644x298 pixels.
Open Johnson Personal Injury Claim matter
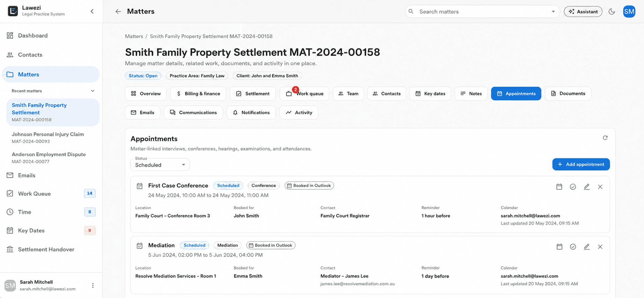(53, 138)
